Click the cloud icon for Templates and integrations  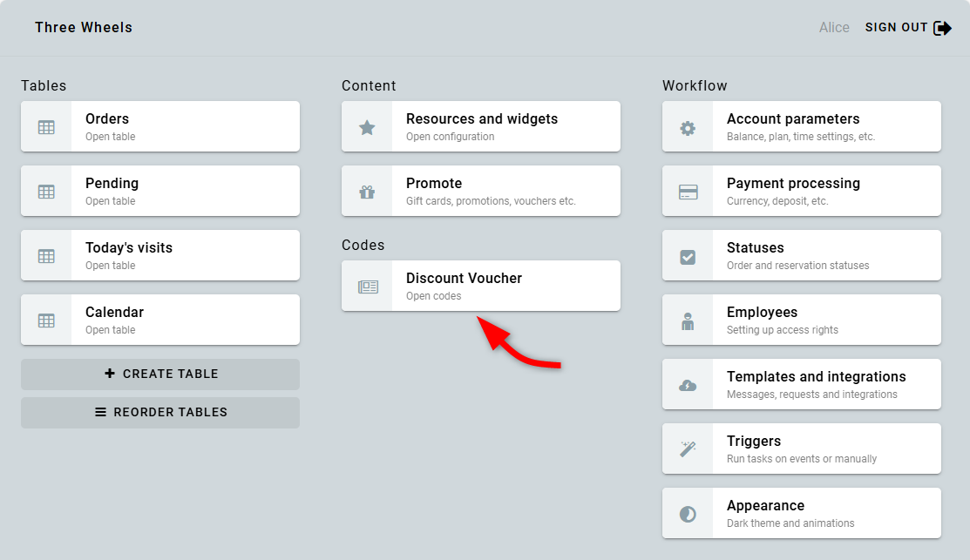pos(688,385)
